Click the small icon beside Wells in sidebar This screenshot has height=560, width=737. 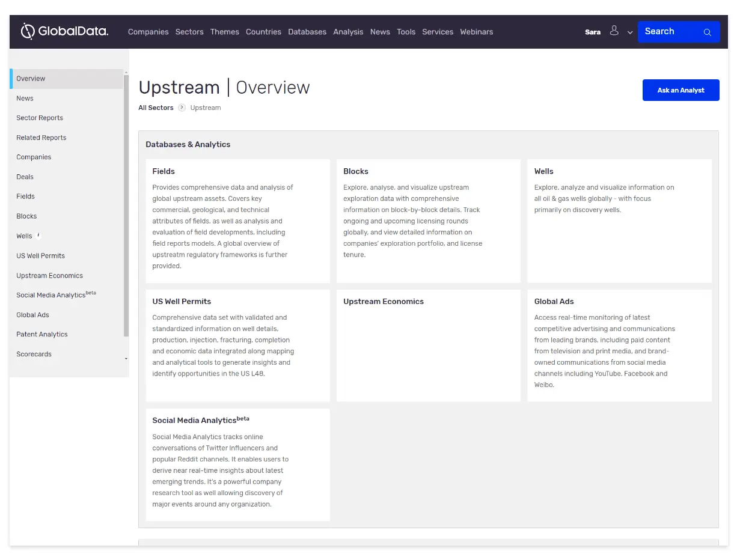click(38, 235)
